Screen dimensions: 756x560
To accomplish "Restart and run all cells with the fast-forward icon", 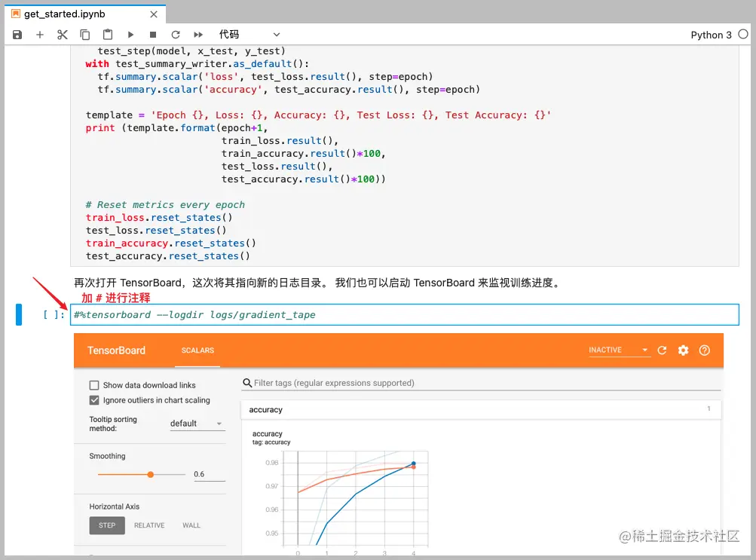I will coord(198,35).
